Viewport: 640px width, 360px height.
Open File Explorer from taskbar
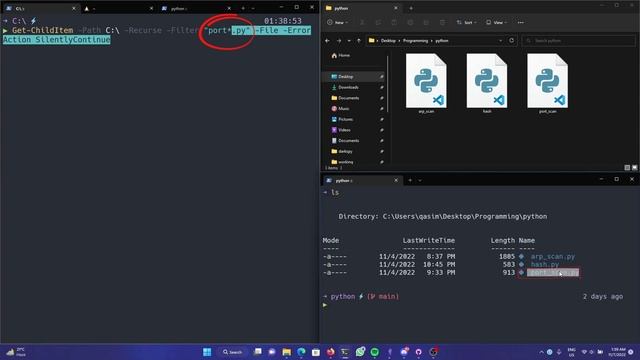point(287,352)
